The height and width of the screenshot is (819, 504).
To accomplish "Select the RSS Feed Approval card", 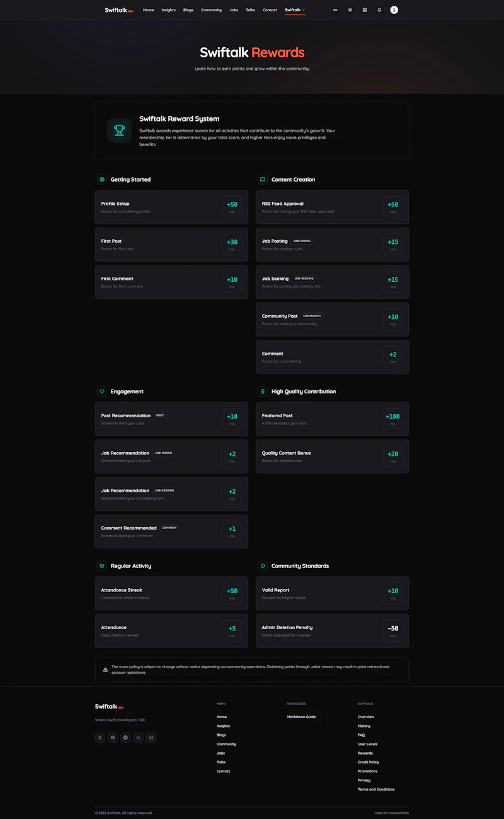I will 332,207.
